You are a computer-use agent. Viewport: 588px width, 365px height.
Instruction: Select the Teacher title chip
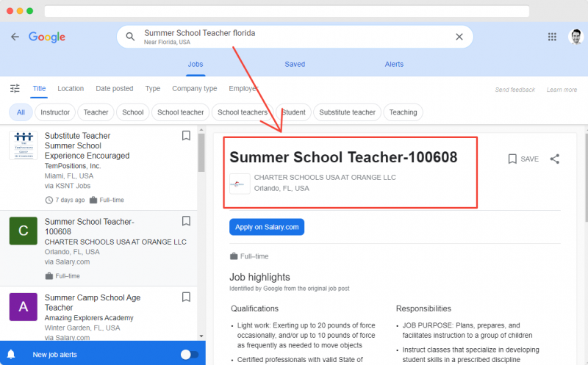pyautogui.click(x=96, y=112)
